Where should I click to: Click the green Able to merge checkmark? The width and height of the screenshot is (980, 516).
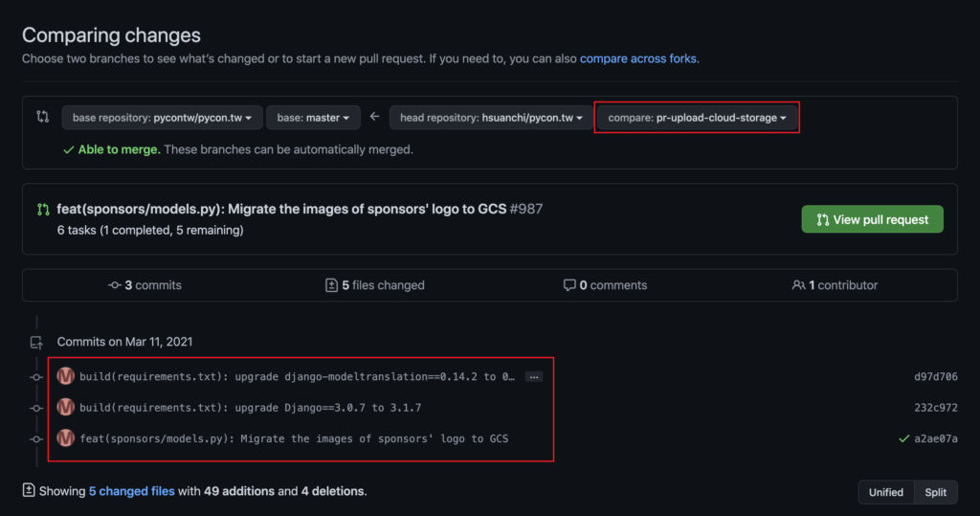(x=69, y=149)
